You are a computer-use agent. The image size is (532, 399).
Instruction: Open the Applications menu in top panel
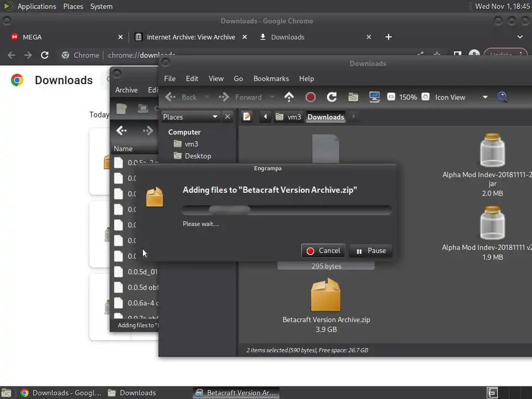pos(37,6)
